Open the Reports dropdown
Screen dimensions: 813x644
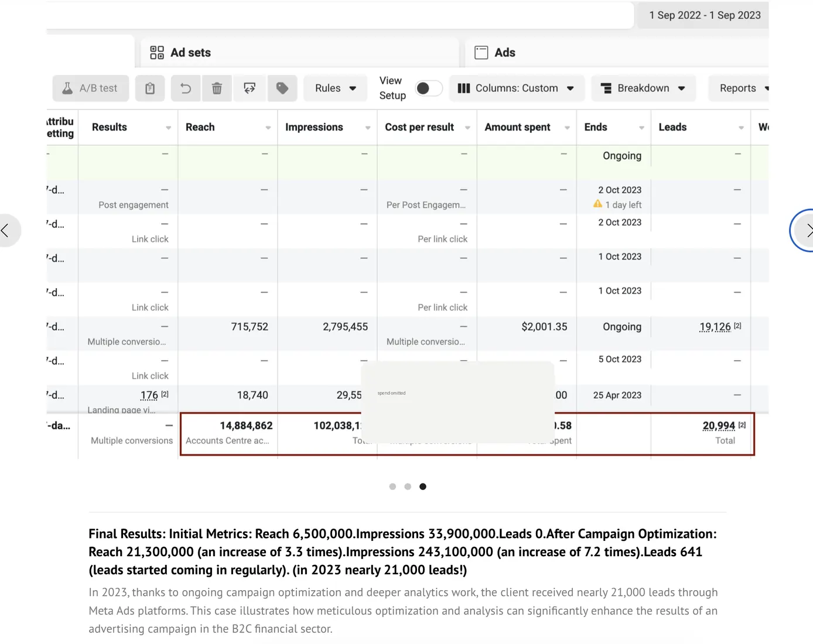(739, 88)
